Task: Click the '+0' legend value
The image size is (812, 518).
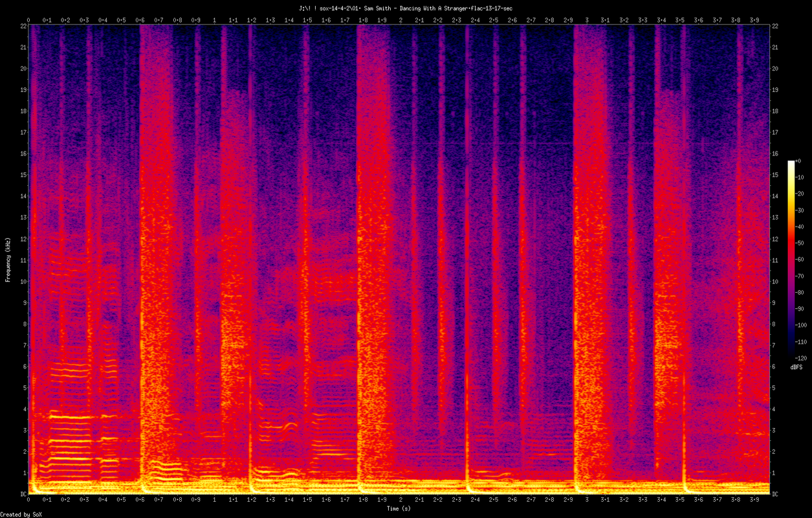Action: coord(799,161)
